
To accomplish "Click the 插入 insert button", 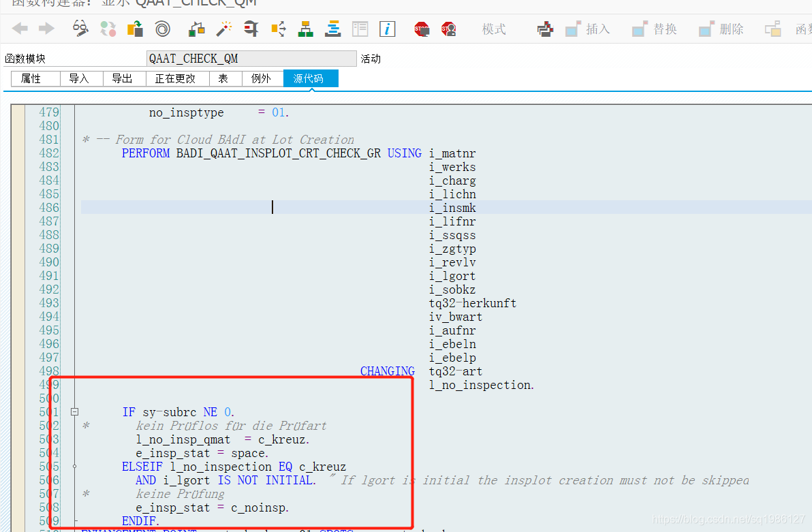I will pos(588,29).
